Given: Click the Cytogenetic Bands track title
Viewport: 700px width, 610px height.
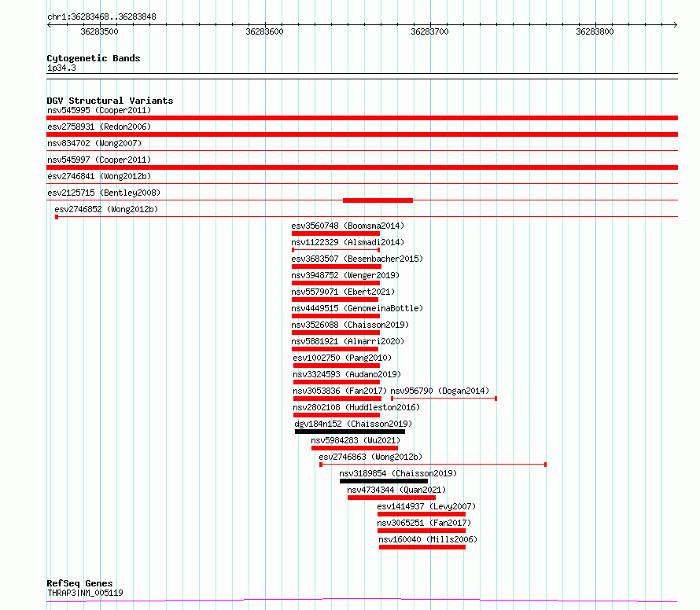Looking at the screenshot, I should [x=94, y=58].
